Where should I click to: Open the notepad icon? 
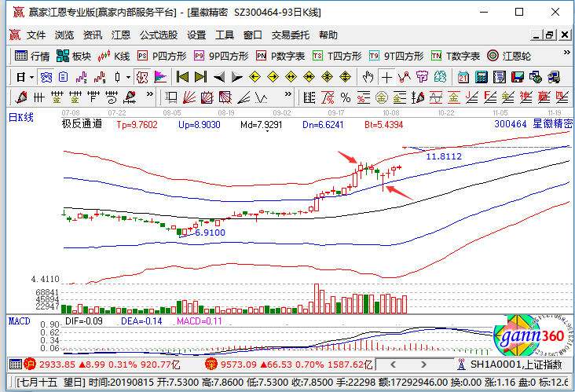pyautogui.click(x=499, y=77)
